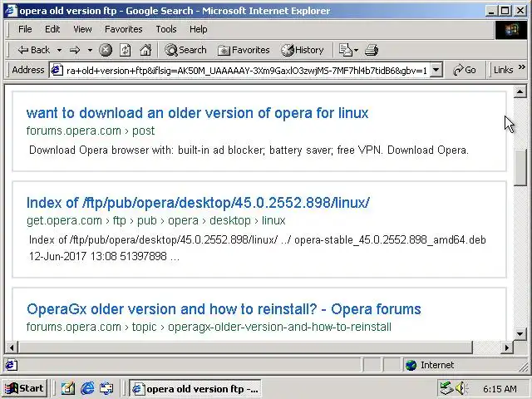This screenshot has width=532, height=399.
Task: Print the page with the printer icon
Action: coord(372,50)
